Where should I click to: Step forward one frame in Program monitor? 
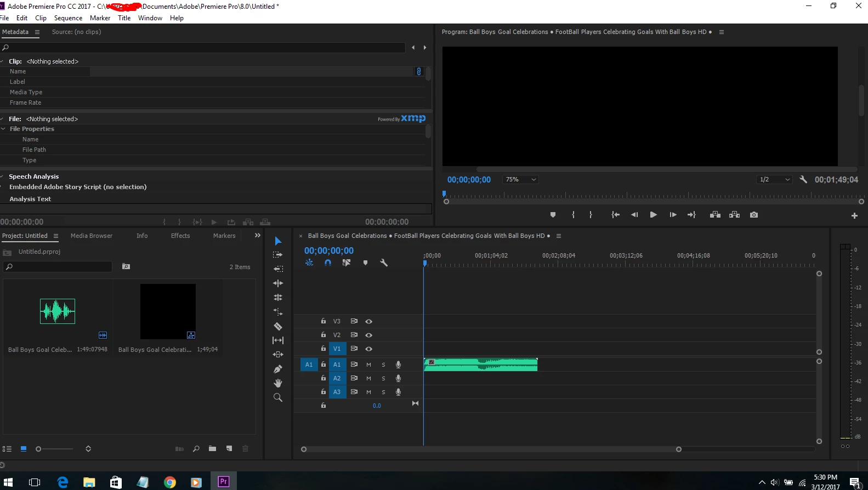coord(673,215)
